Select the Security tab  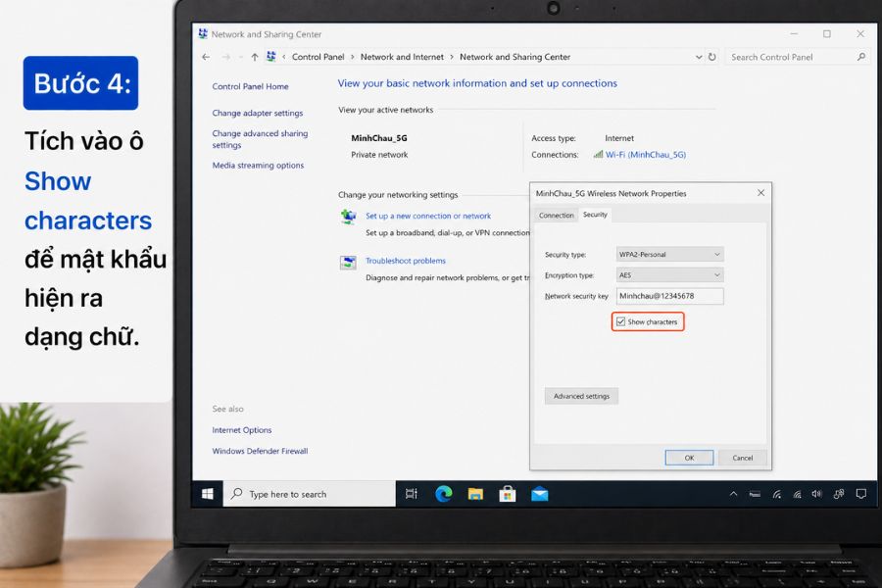point(595,215)
